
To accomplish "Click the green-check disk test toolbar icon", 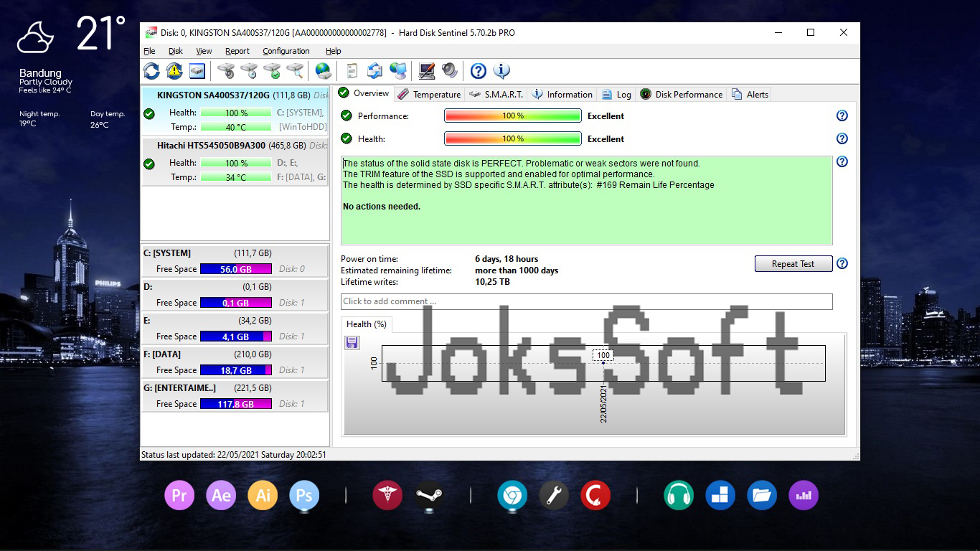I will pyautogui.click(x=271, y=70).
